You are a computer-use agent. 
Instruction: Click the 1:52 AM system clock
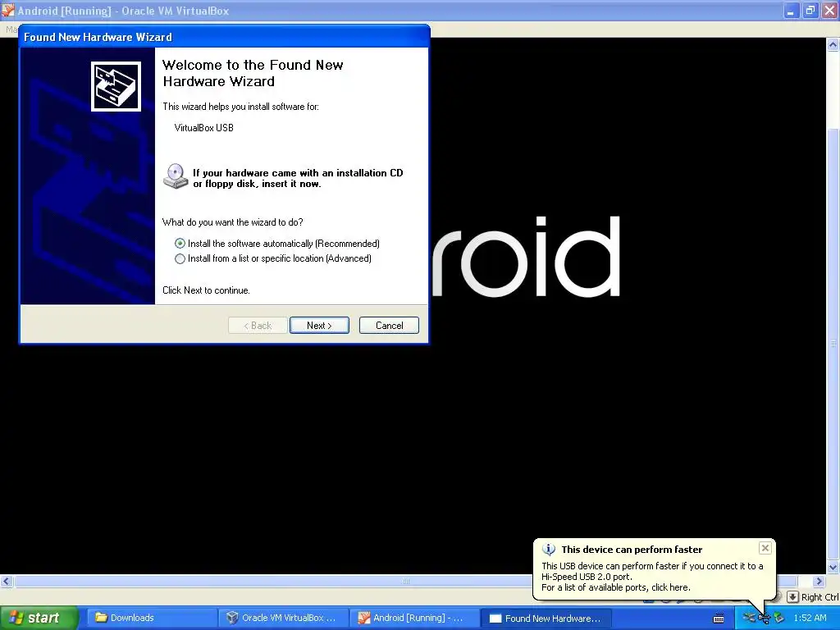click(810, 618)
